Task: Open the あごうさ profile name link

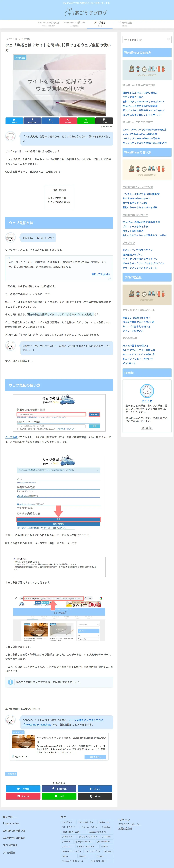Action: click(147, 401)
